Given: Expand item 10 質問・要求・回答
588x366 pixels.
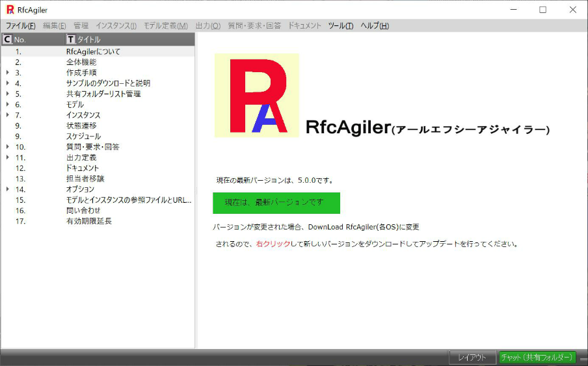Looking at the screenshot, I should 8,146.
